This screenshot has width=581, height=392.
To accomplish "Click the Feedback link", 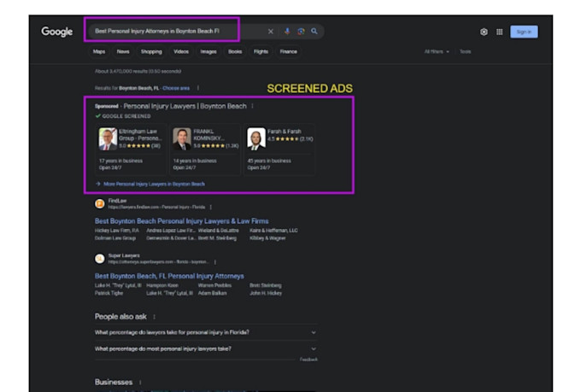I will point(308,360).
